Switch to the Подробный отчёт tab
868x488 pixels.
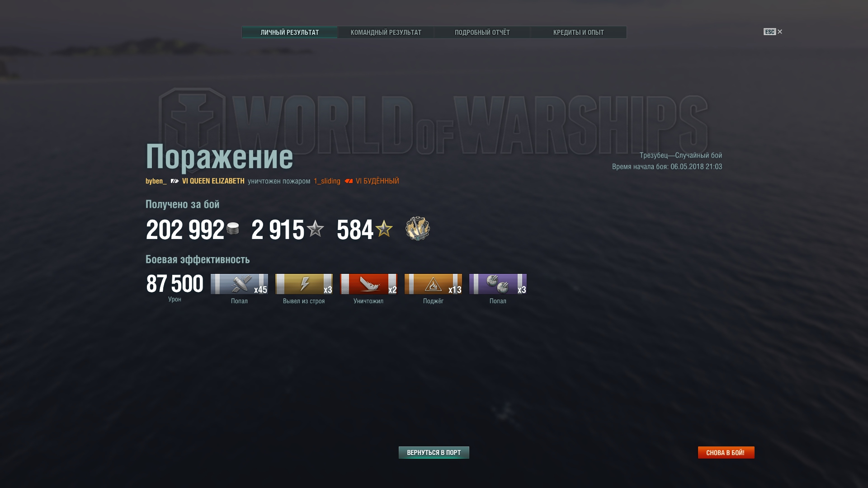pyautogui.click(x=482, y=33)
